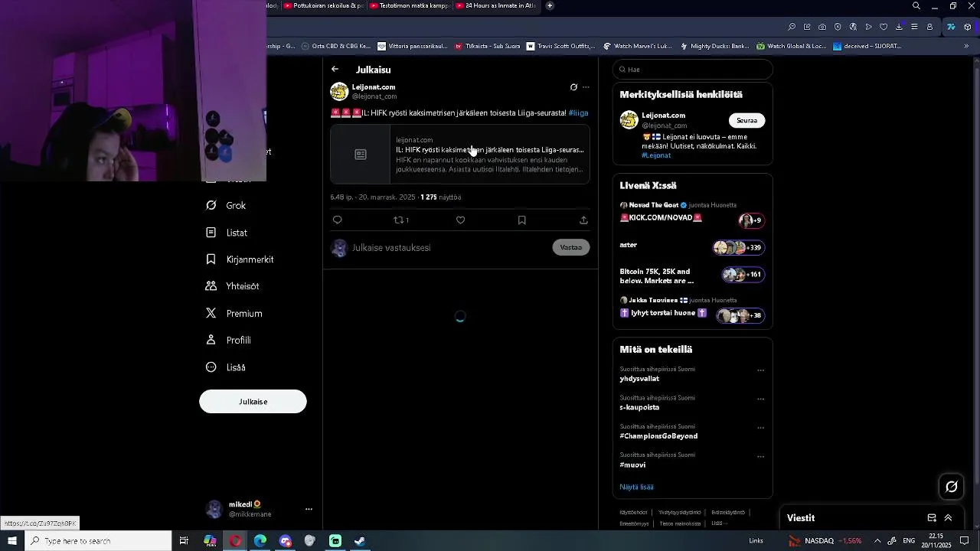This screenshot has height=551, width=980.
Task: Open browser heart bookmarks icon
Action: point(884,27)
